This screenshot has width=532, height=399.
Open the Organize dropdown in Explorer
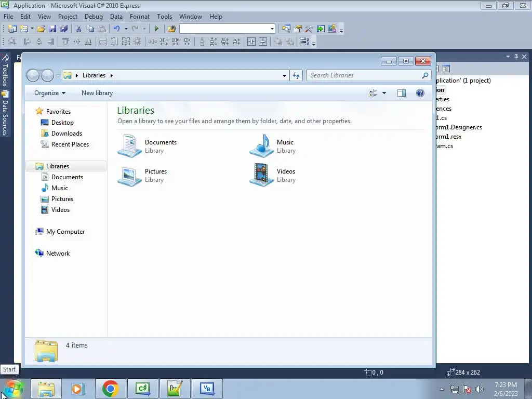point(50,93)
